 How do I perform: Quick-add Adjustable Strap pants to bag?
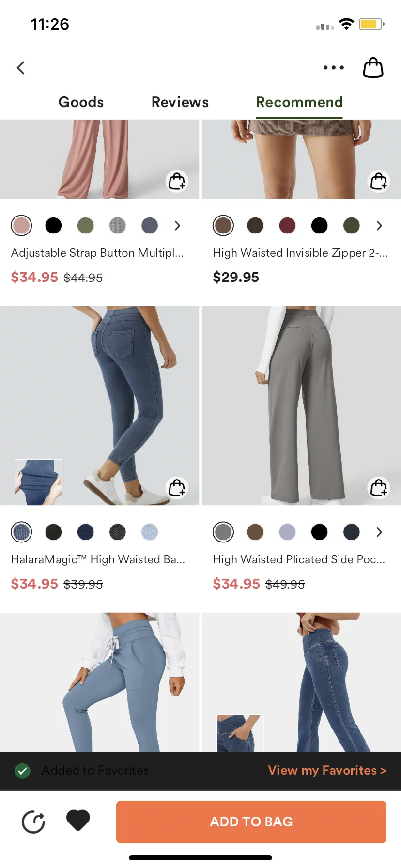point(177,182)
